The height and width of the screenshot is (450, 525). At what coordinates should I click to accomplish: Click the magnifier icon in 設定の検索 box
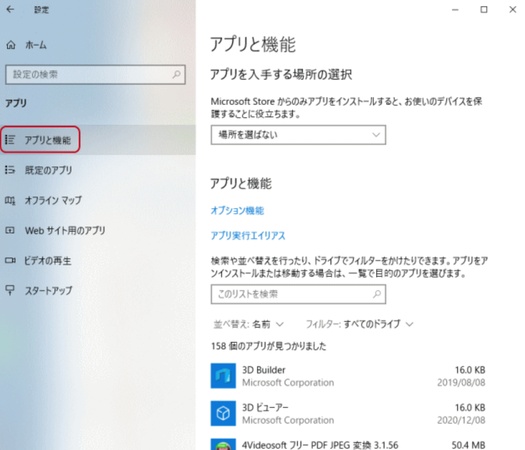pyautogui.click(x=176, y=74)
